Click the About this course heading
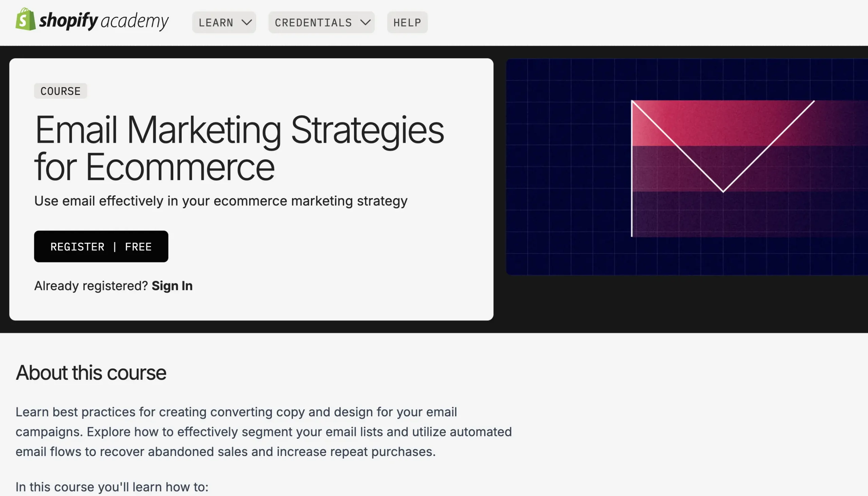 click(91, 372)
